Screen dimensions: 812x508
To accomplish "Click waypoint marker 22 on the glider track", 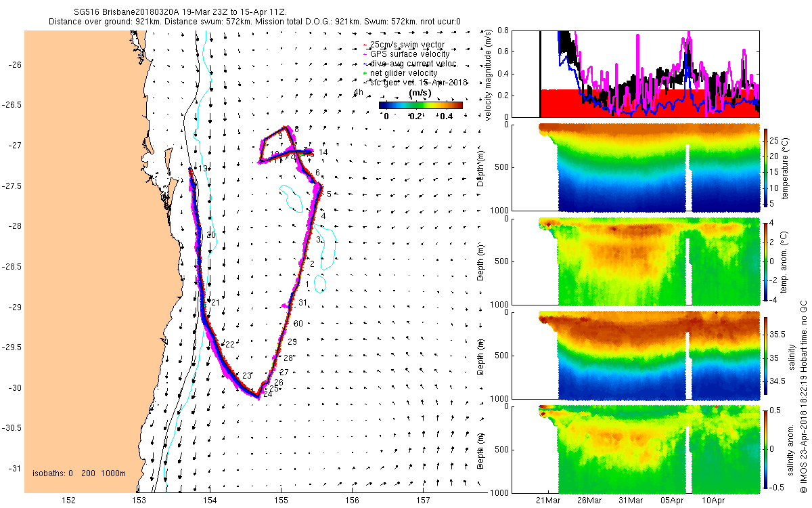I will tap(229, 345).
